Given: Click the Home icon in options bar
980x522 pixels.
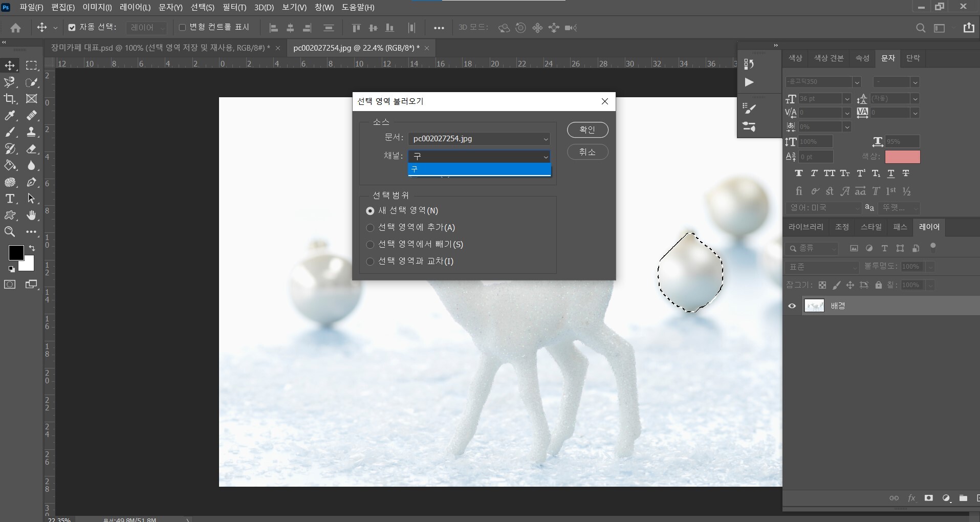Looking at the screenshot, I should pyautogui.click(x=16, y=28).
